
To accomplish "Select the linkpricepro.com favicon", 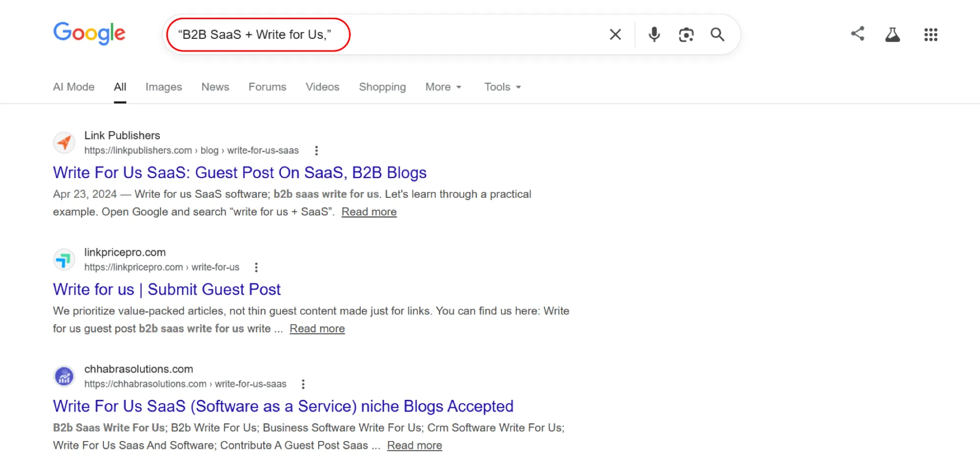I will point(64,259).
